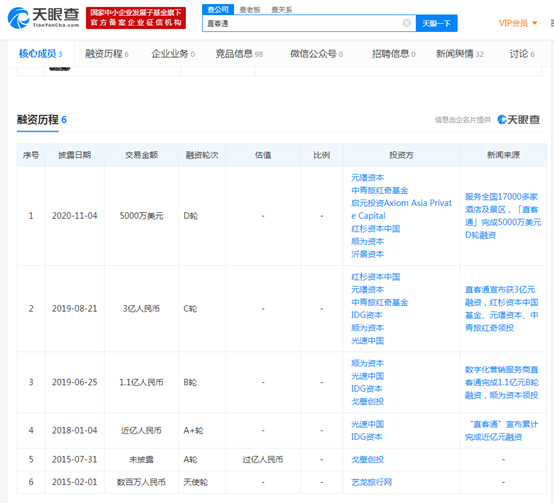Click the 融资轮次 column header
554x503 pixels.
(x=202, y=155)
